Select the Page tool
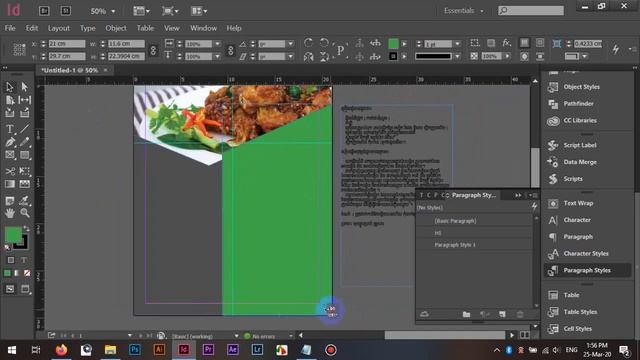This screenshot has height=360, width=640. [x=9, y=100]
